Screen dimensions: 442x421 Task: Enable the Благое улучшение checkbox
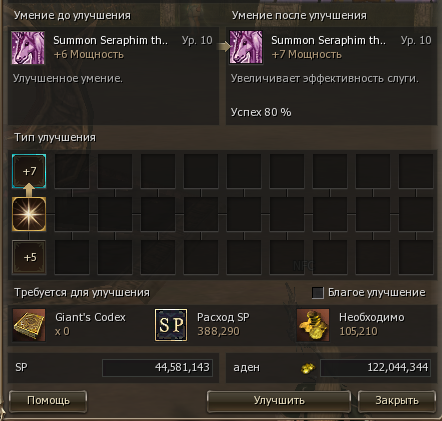tap(318, 293)
